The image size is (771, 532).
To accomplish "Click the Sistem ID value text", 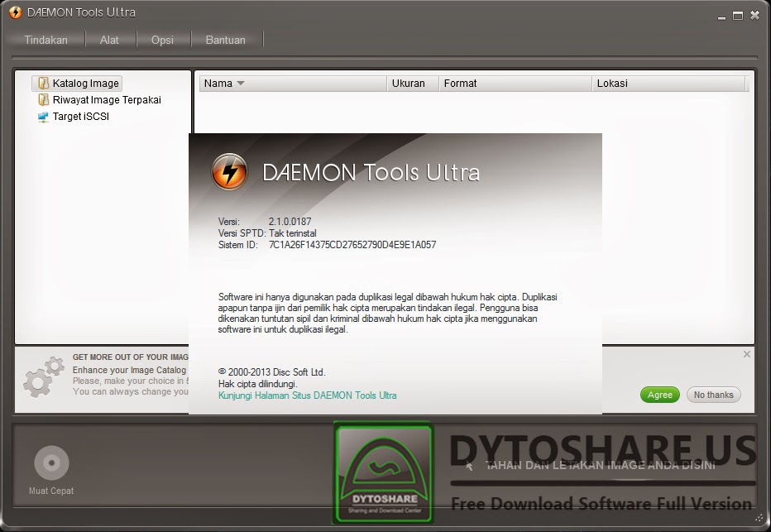I will pos(352,245).
